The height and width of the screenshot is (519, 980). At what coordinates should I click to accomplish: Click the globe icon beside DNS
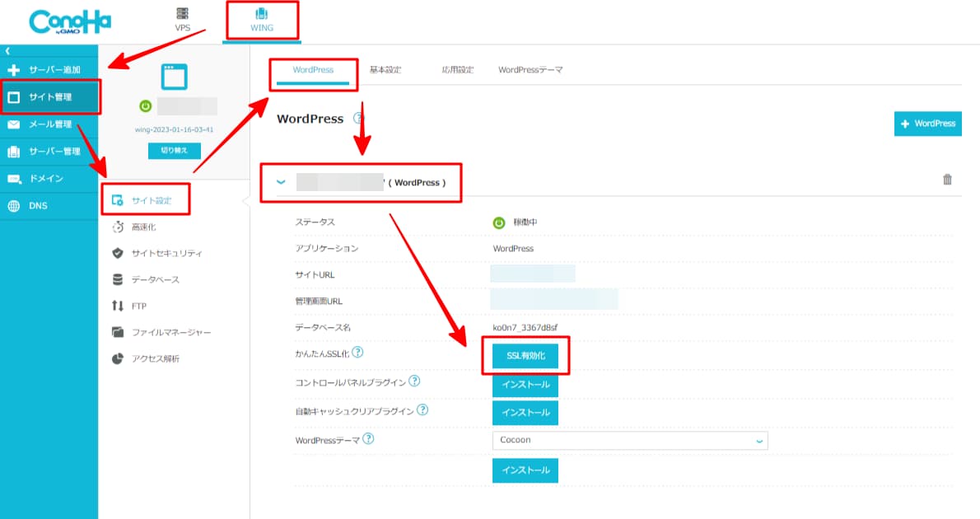[x=14, y=206]
